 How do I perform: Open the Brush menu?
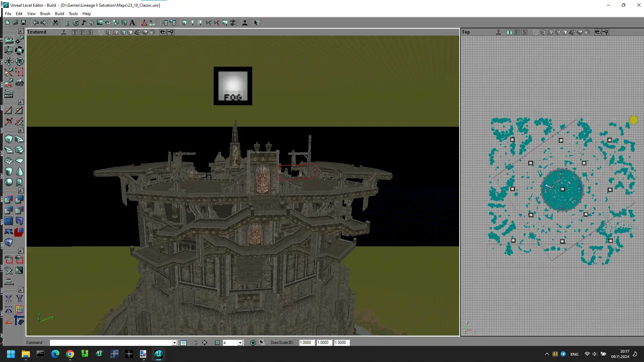tap(45, 14)
